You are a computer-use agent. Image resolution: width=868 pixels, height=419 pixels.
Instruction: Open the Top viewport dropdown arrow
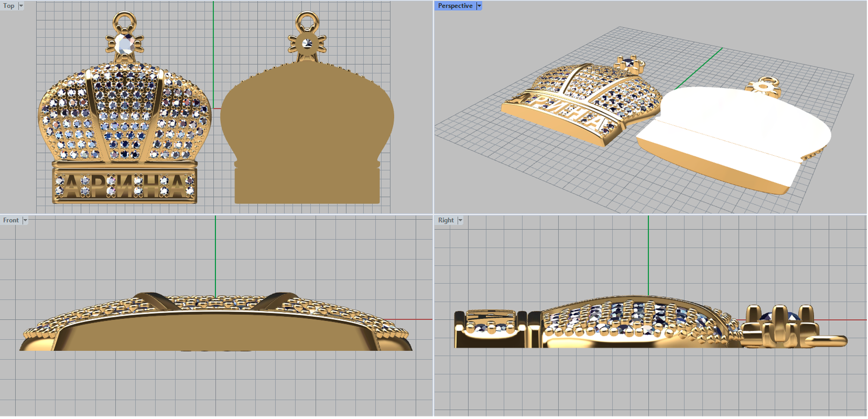click(21, 6)
